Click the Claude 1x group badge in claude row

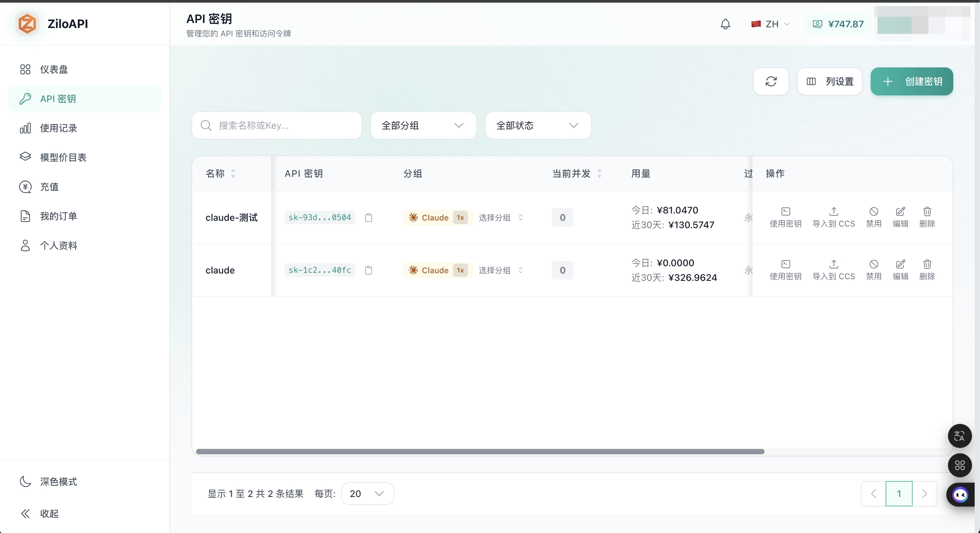tap(438, 270)
